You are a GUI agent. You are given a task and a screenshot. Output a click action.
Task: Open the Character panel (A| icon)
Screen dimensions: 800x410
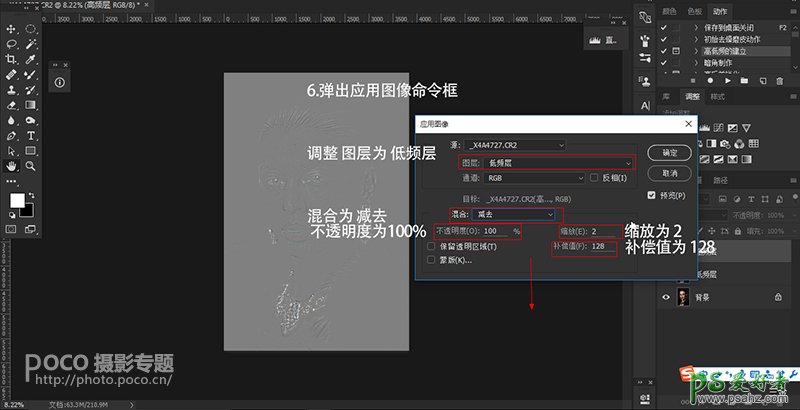coord(645,106)
